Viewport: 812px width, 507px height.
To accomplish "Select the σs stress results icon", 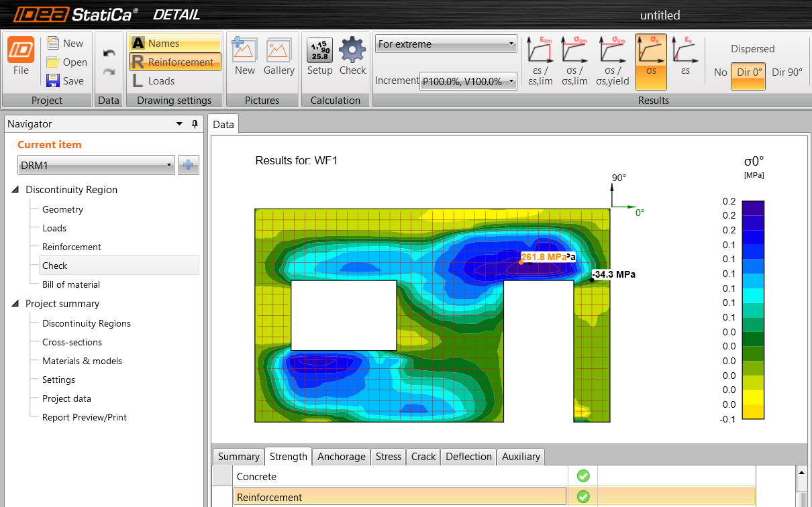I will point(650,60).
